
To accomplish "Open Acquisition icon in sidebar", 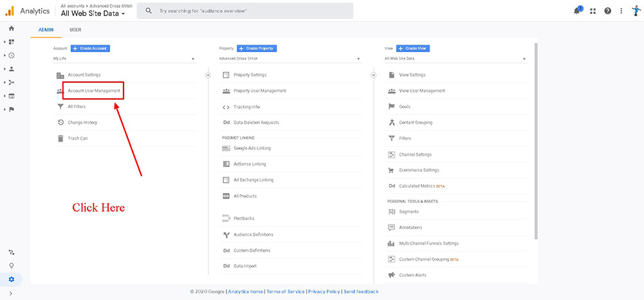I will [x=12, y=82].
